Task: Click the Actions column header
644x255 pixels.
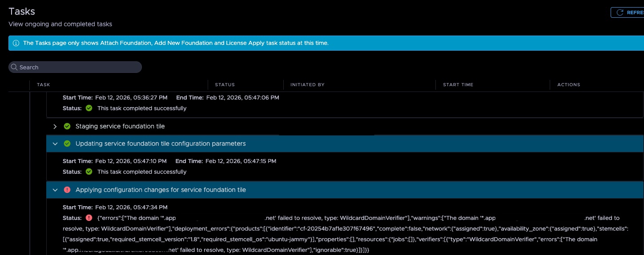Action: (x=569, y=84)
